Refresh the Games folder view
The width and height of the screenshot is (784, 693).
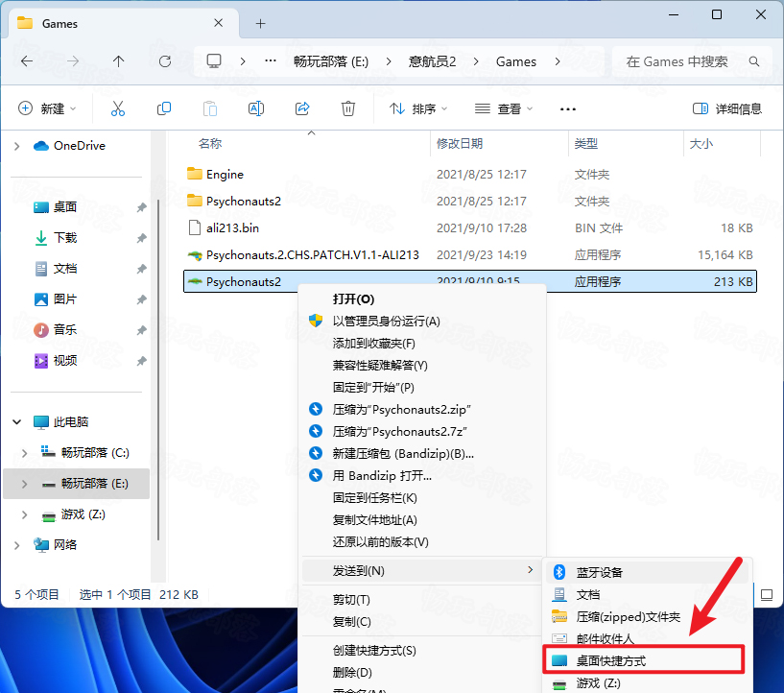165,61
